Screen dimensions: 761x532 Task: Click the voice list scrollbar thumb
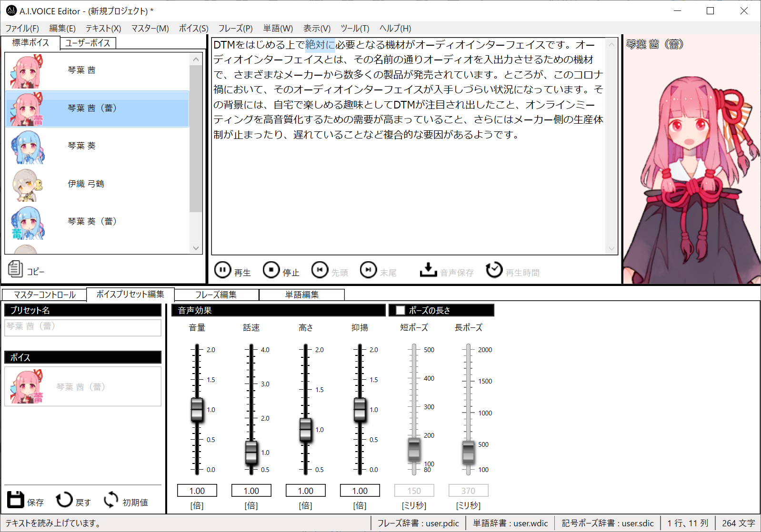click(x=196, y=138)
